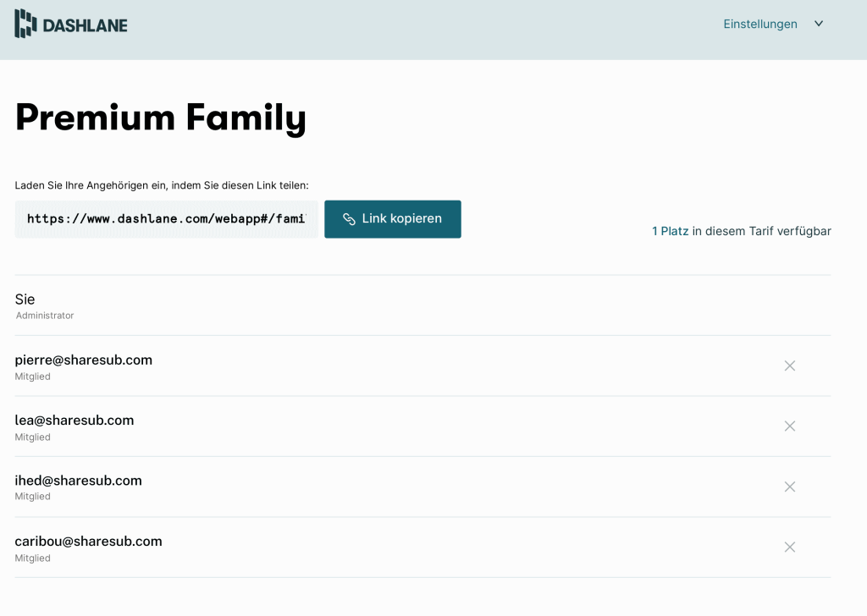
Task: Select the family invite link field
Action: tap(167, 219)
